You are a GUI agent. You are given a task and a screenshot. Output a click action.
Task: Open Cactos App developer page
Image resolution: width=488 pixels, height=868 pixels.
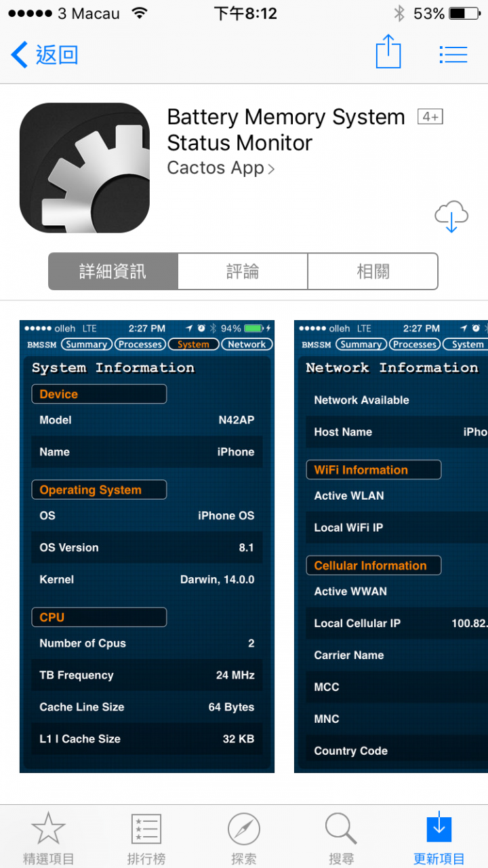(x=221, y=167)
